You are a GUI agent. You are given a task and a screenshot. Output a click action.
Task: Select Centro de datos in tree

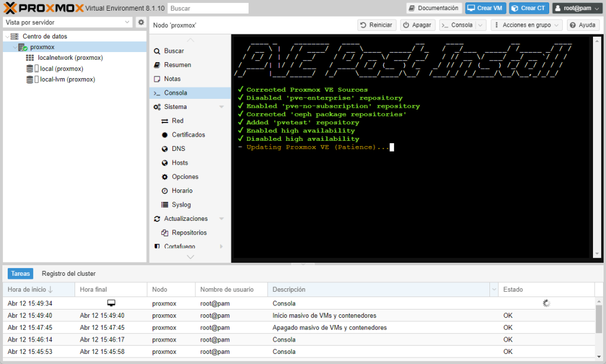(x=45, y=36)
